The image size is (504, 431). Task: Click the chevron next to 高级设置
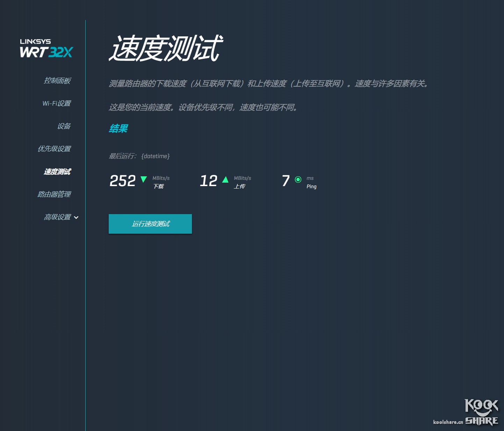pyautogui.click(x=76, y=217)
